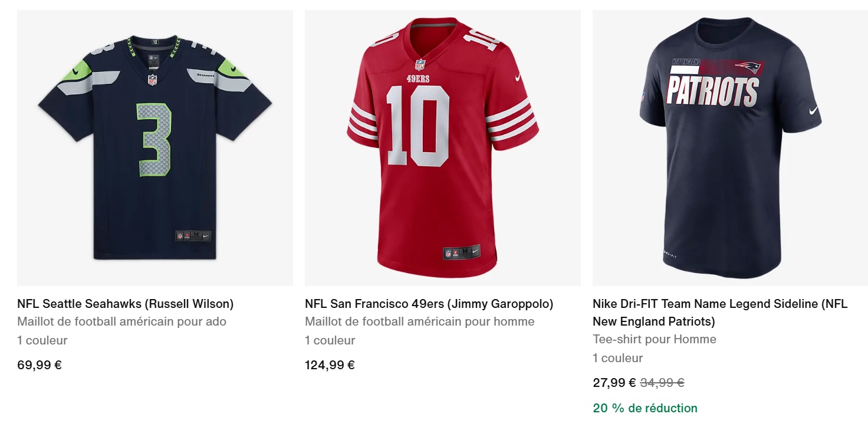The image size is (868, 430).
Task: Open the NFL Seattle Seahawks (Russell Wilson) title link
Action: click(x=126, y=304)
